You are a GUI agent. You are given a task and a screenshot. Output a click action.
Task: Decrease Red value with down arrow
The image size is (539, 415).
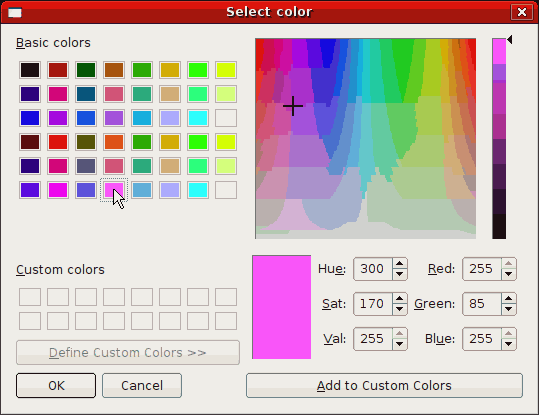[508, 274]
